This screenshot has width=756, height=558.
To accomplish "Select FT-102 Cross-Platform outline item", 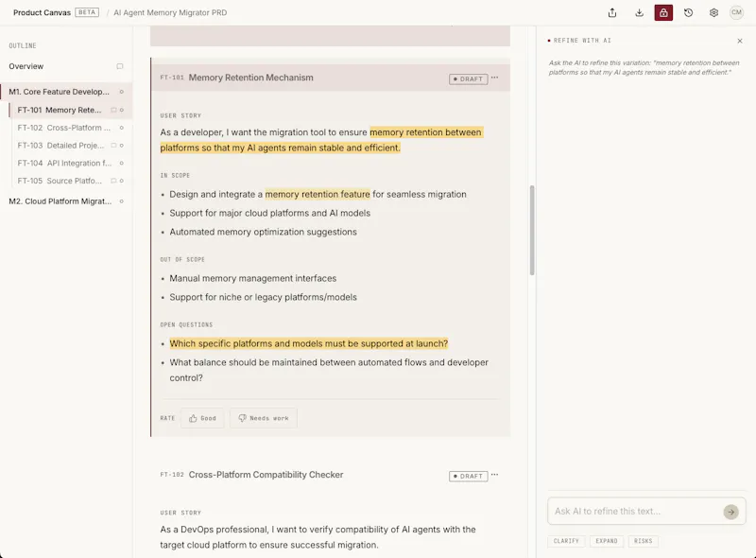I will [63, 128].
